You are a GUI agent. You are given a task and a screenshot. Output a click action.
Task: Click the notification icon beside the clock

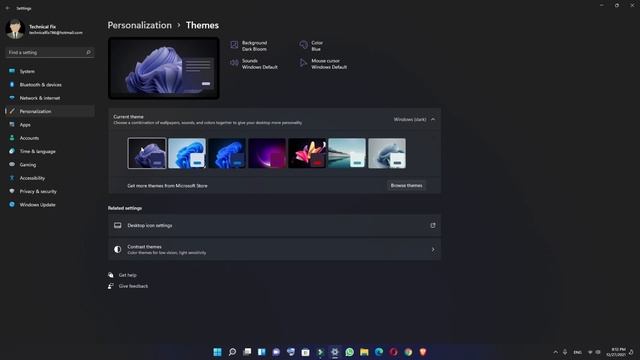point(631,352)
